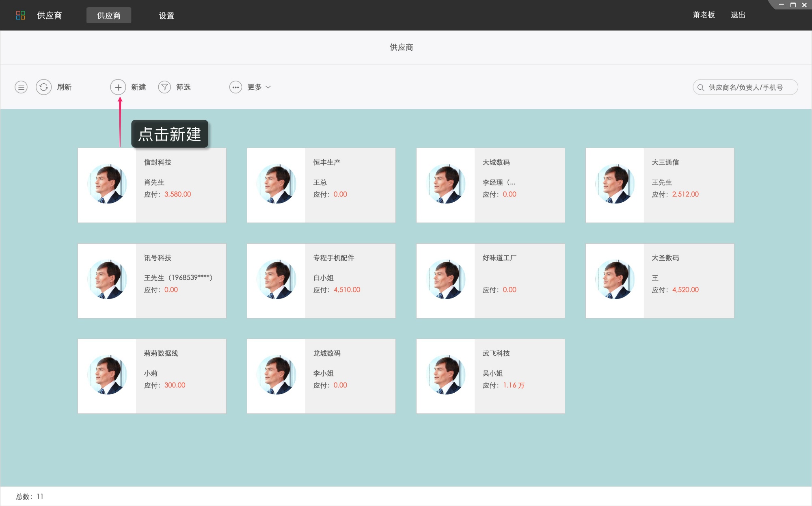
Task: Click the 退出 logout button
Action: click(x=738, y=15)
